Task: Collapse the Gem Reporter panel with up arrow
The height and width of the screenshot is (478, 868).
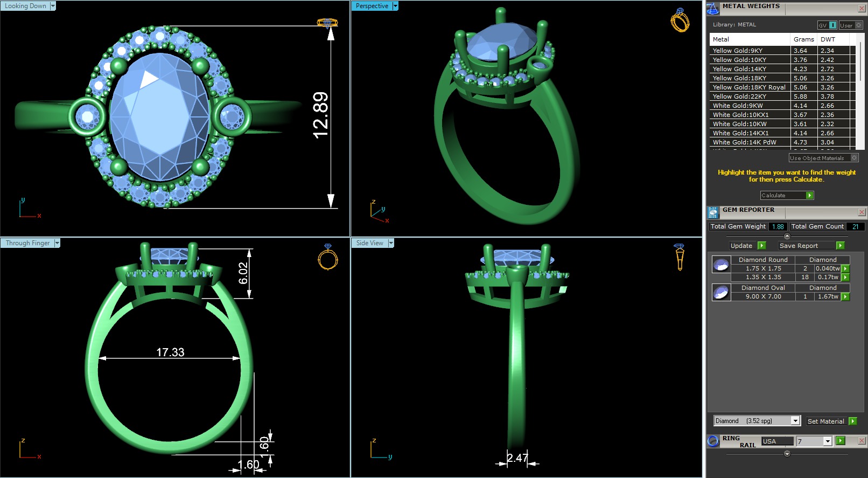Action: tap(787, 236)
